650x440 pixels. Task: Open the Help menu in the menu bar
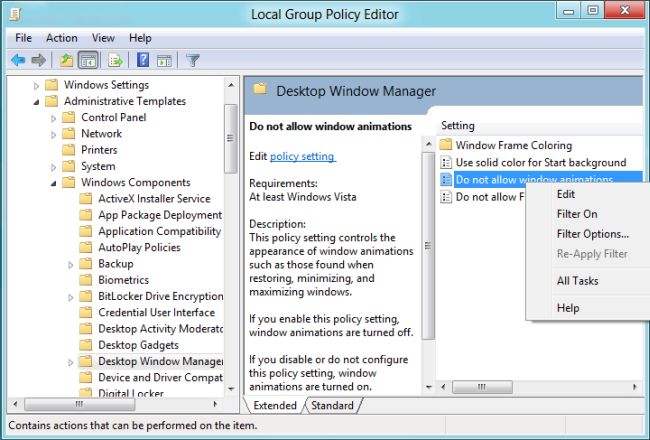click(x=140, y=38)
